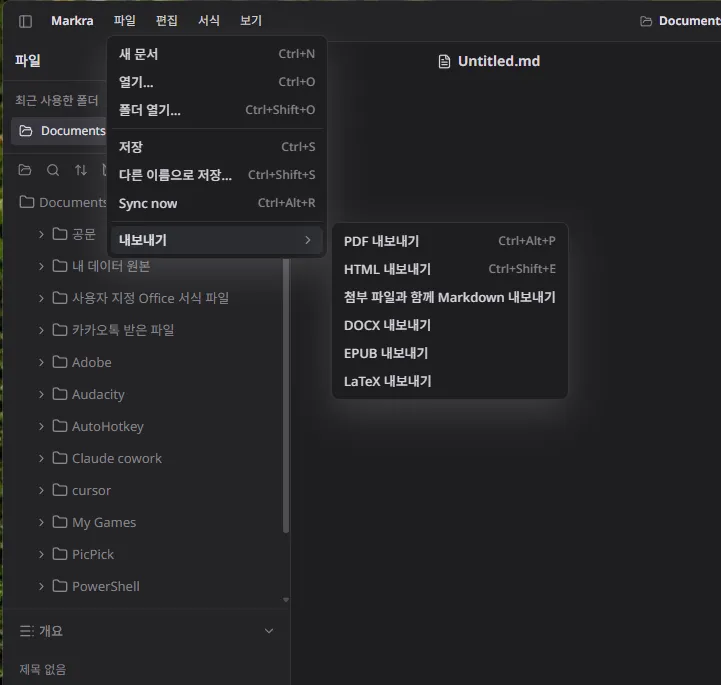Screen dimensions: 721x685
Task: Expand the Claude cowork folder chevron
Action: [41, 458]
